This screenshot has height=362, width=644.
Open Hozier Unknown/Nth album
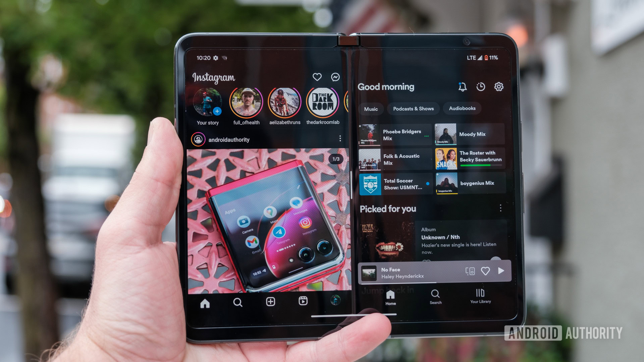(x=436, y=239)
